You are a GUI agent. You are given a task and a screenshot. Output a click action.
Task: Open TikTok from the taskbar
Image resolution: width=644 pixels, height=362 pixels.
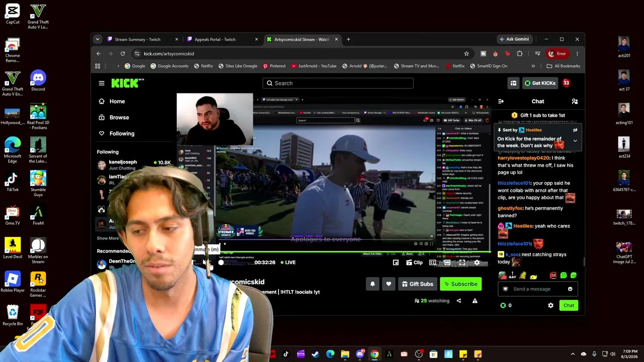[x=286, y=354]
